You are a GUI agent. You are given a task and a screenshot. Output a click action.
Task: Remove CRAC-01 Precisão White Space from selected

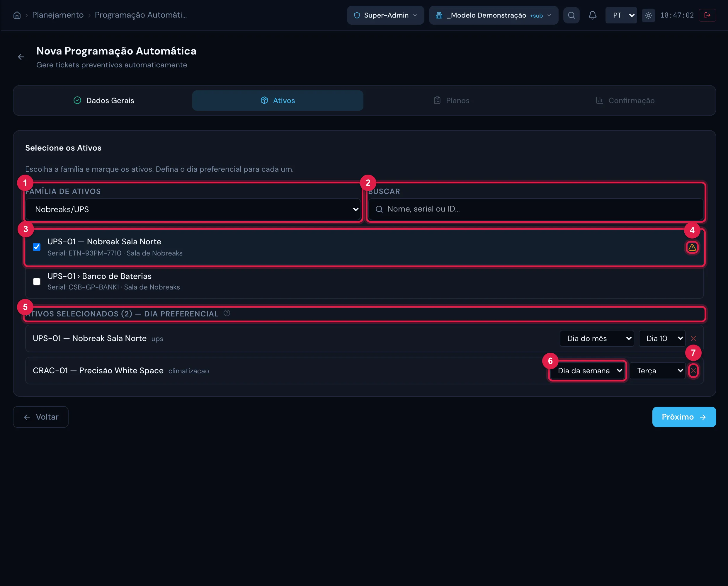tap(693, 371)
